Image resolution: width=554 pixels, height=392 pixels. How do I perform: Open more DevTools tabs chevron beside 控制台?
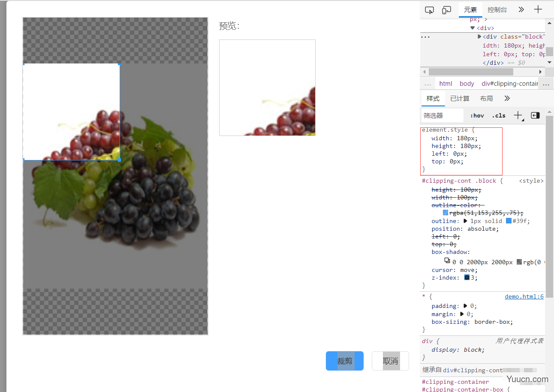(521, 10)
